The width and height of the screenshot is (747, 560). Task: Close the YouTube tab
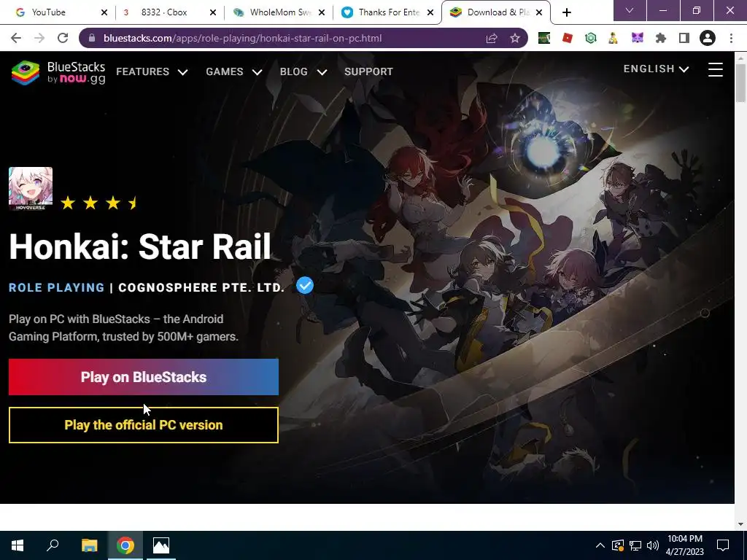pyautogui.click(x=104, y=12)
